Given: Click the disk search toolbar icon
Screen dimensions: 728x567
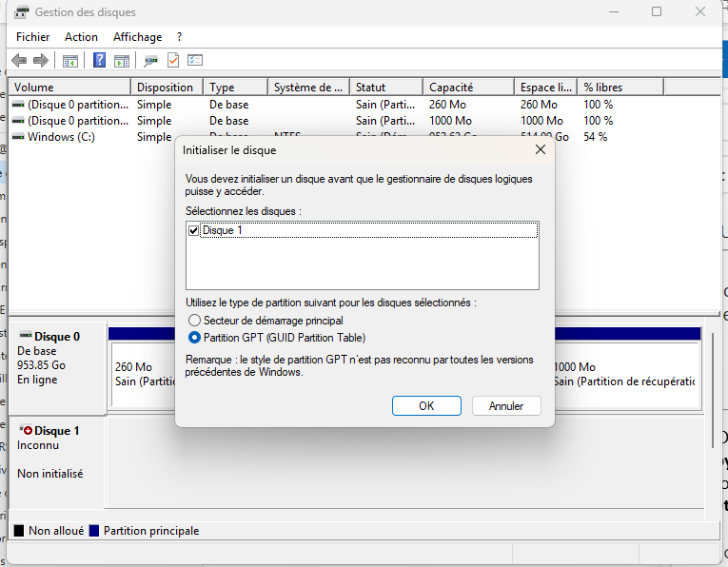Looking at the screenshot, I should point(150,61).
